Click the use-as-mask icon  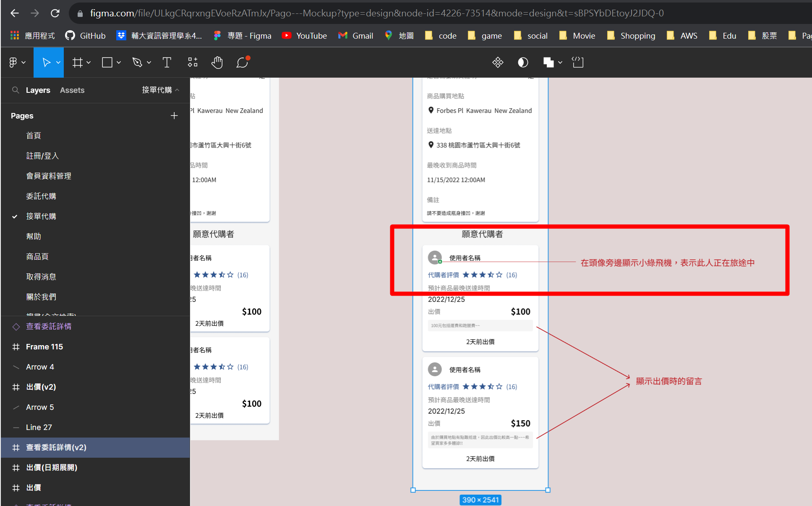point(522,62)
